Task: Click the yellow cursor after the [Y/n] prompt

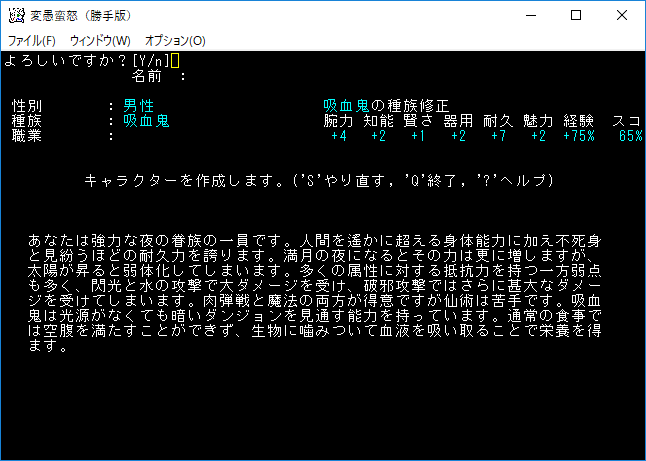Action: (176, 61)
